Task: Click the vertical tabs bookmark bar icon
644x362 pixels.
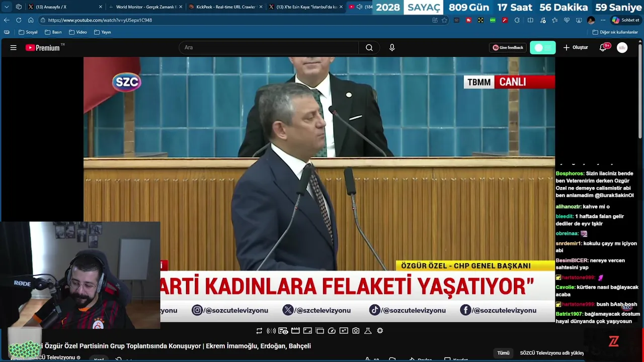Action: tap(7, 32)
